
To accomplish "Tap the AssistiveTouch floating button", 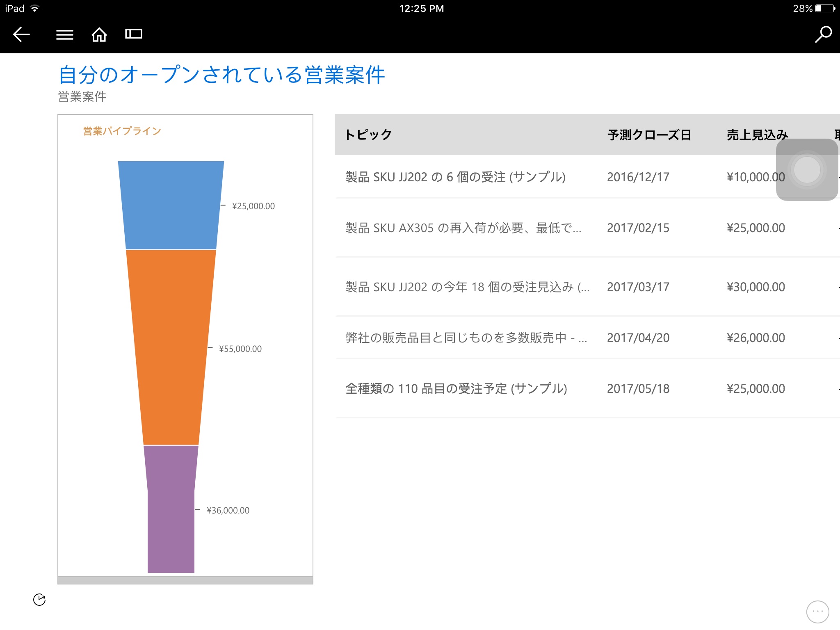I will click(x=807, y=169).
